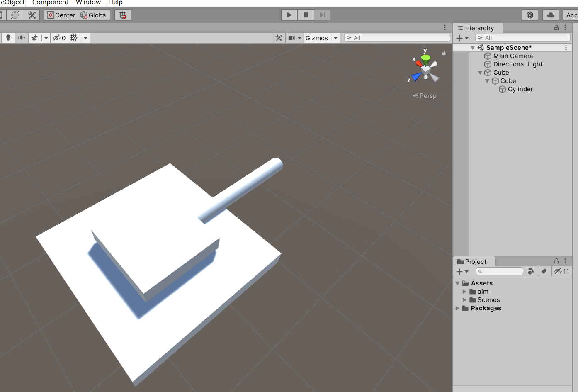The height and width of the screenshot is (392, 578).
Task: Click the green Y axis on gizmo
Action: pyautogui.click(x=426, y=58)
